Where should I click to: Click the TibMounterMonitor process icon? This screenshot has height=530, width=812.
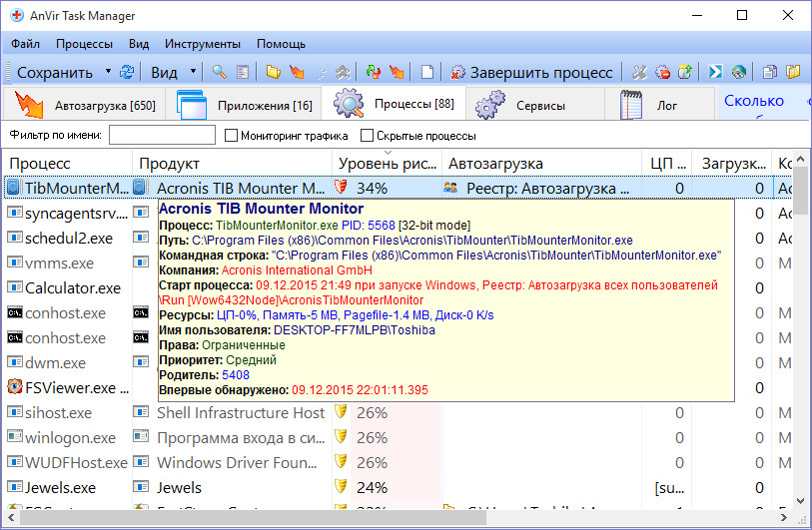14,187
